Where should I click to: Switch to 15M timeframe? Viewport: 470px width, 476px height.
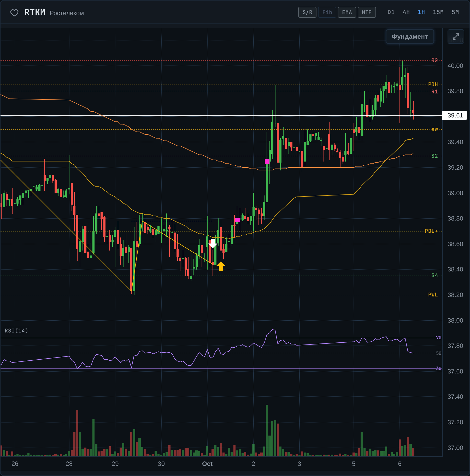[x=438, y=12]
